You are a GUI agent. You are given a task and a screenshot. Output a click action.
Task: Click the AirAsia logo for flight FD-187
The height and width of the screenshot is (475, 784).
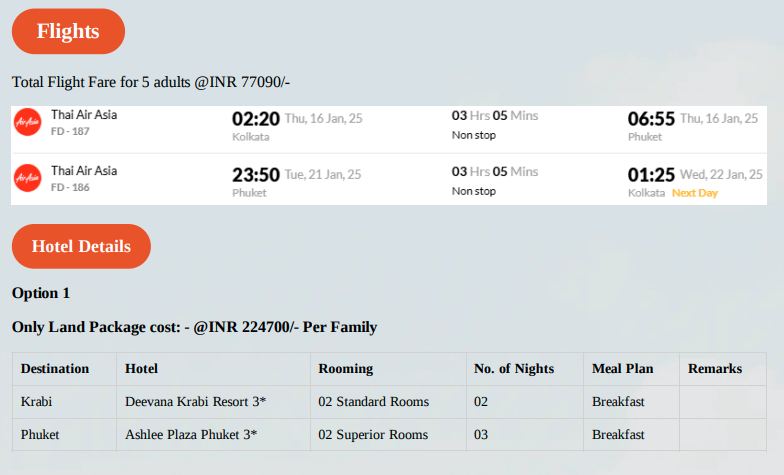[28, 122]
